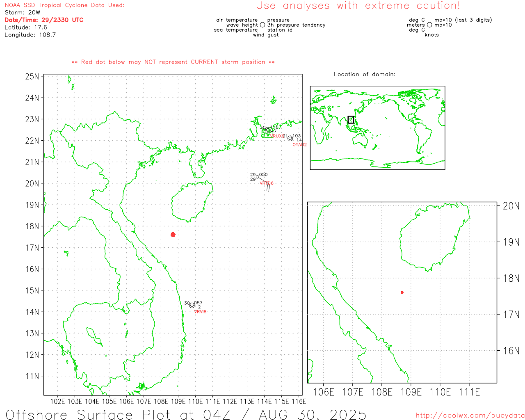Click the '16N' label on inset map axis
The width and height of the screenshot is (525, 420).
coord(511,351)
